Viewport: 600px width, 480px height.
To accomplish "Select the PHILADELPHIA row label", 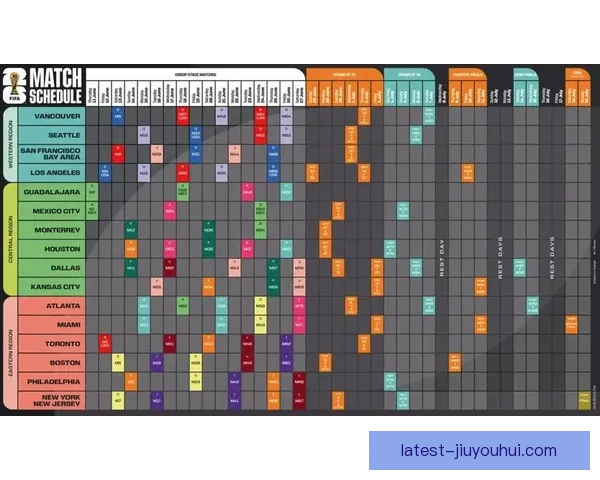I will pos(54,382).
